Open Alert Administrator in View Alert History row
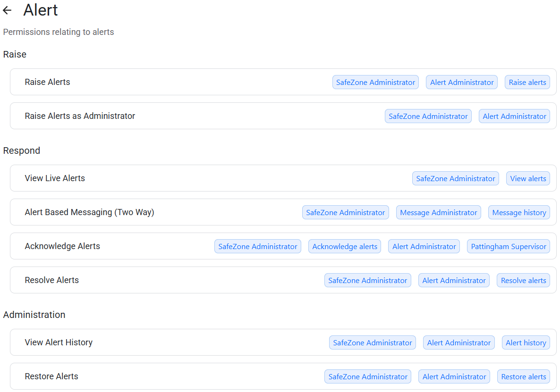This screenshot has height=392, width=560. (459, 342)
